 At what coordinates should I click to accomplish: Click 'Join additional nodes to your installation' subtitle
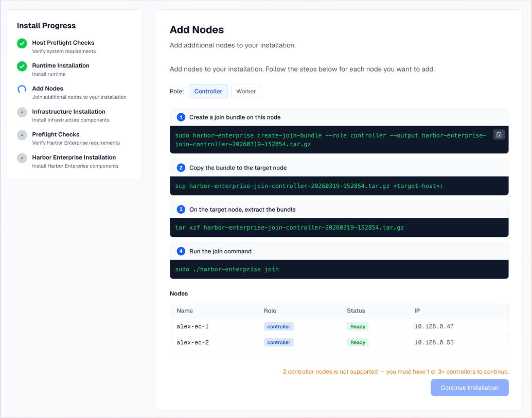(79, 97)
